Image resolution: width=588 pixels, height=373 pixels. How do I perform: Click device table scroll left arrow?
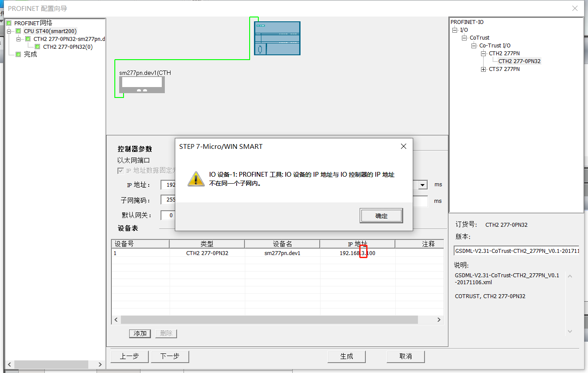(x=116, y=320)
